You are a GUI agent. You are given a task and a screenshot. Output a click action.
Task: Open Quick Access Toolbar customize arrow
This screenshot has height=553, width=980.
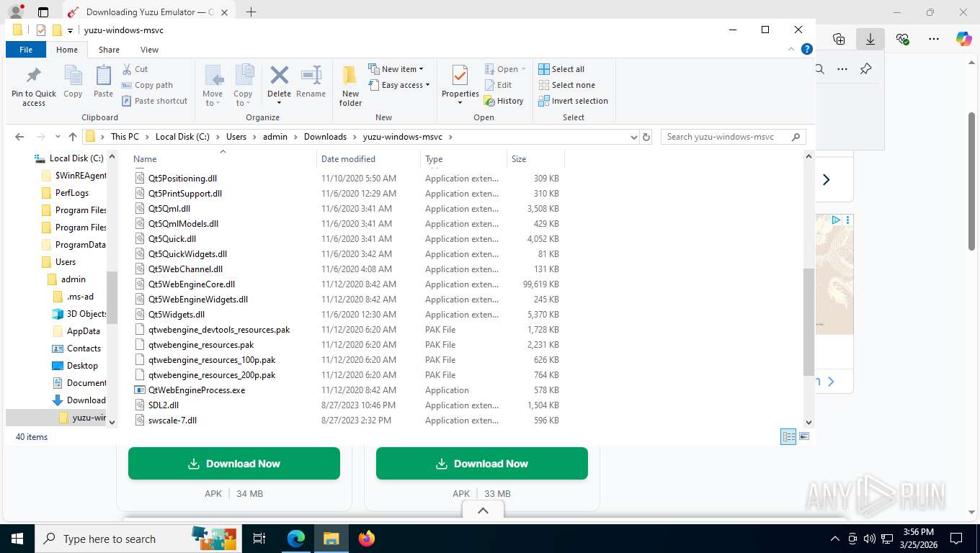70,30
